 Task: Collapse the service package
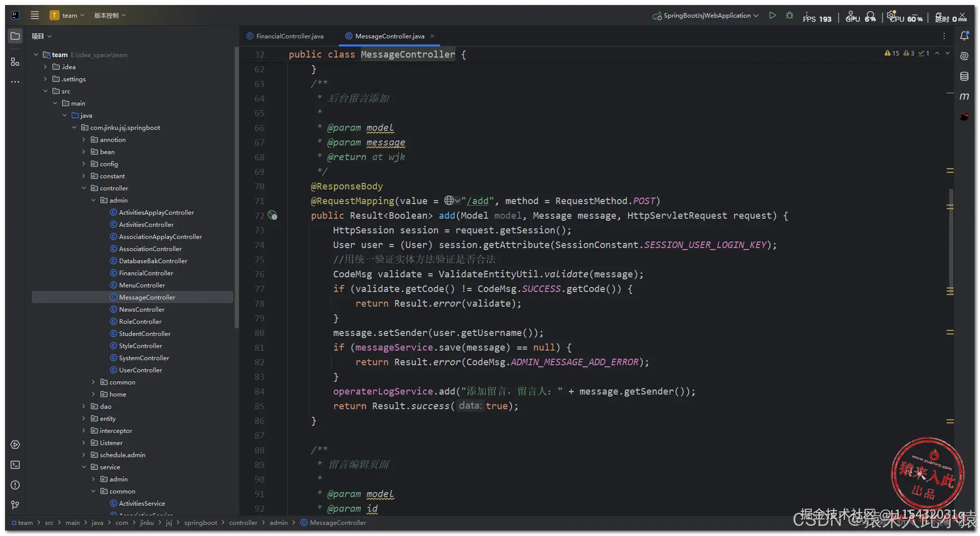pyautogui.click(x=84, y=467)
